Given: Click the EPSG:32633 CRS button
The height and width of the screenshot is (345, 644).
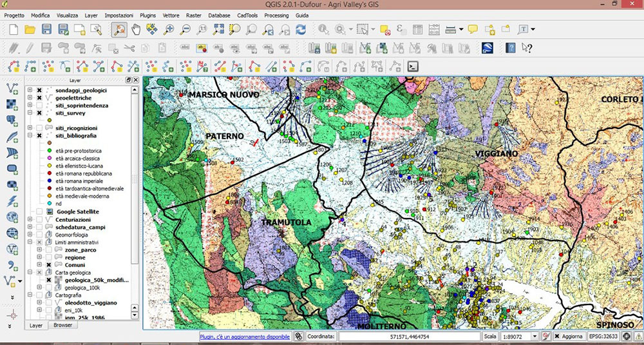Looking at the screenshot, I should click(x=603, y=337).
